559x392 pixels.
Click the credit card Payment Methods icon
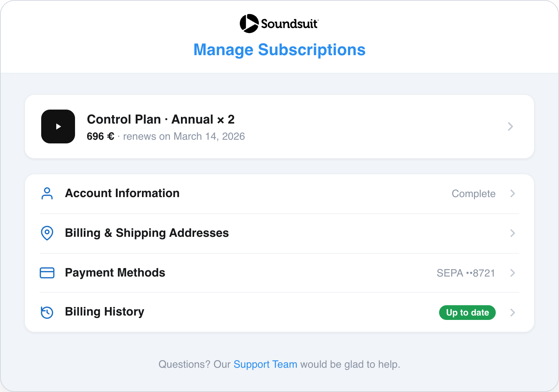pos(47,273)
